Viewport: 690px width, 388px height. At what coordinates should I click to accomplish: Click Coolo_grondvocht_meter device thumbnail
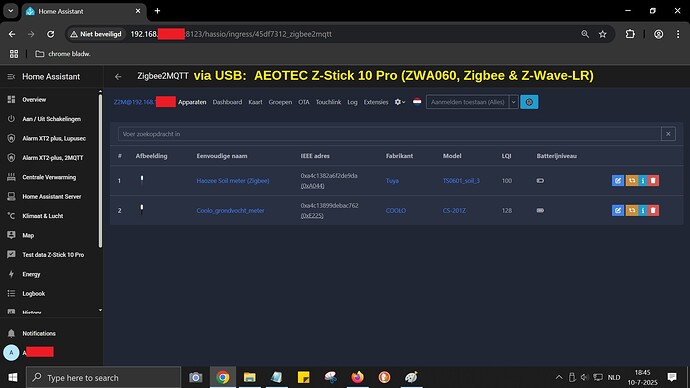point(142,209)
